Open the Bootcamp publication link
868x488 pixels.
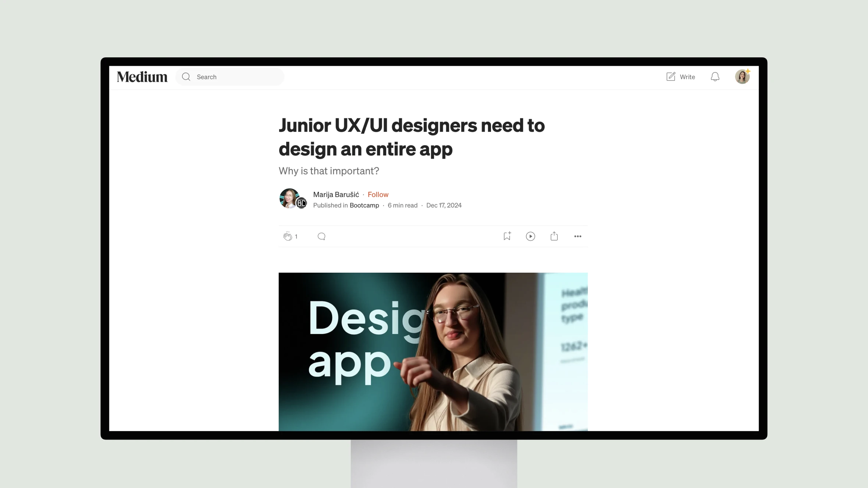364,205
